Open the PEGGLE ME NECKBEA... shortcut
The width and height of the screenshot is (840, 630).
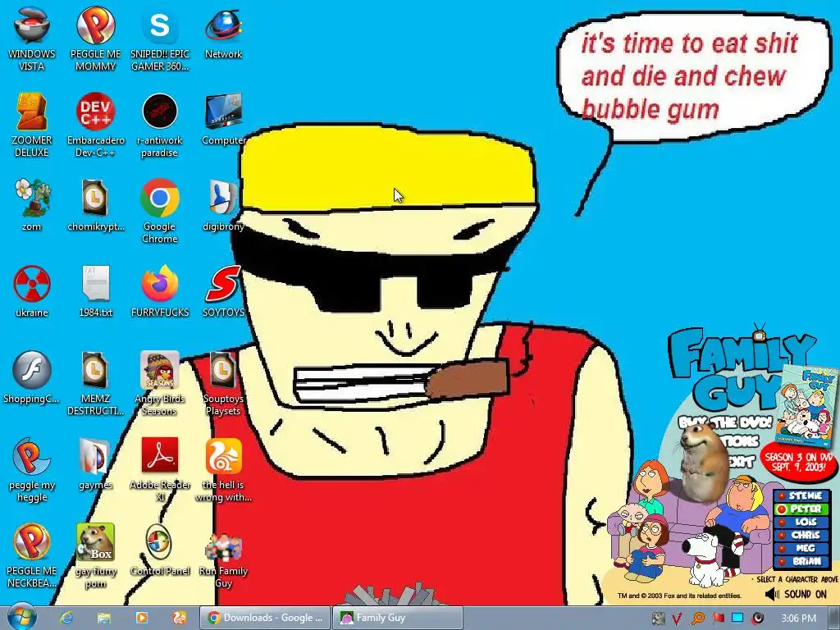coord(32,555)
